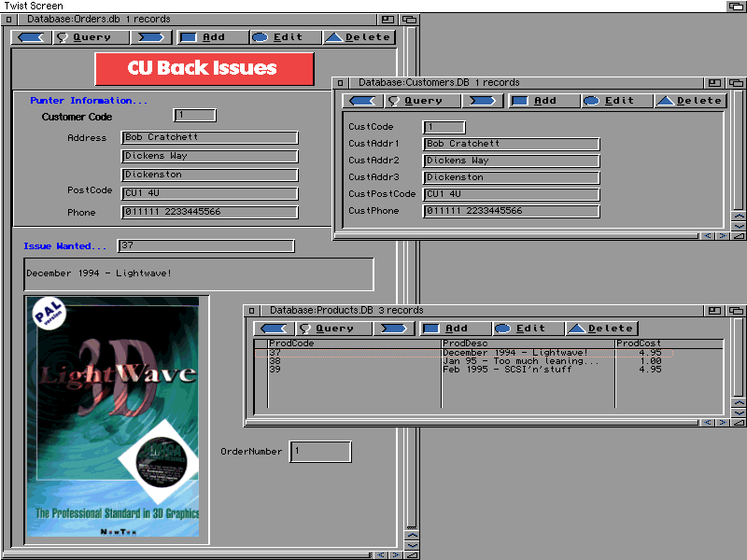Go to previous record in Customers window
Screen dimensions: 747x560
[362, 101]
